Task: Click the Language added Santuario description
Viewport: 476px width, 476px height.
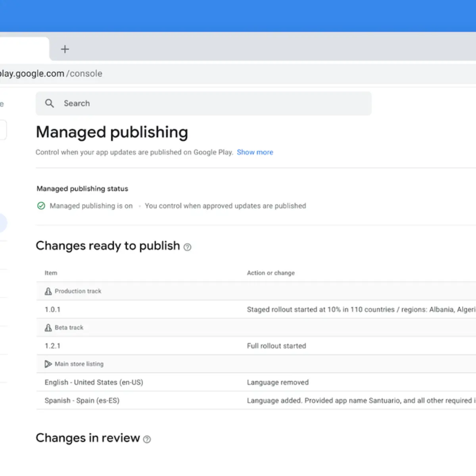Action: (x=361, y=401)
